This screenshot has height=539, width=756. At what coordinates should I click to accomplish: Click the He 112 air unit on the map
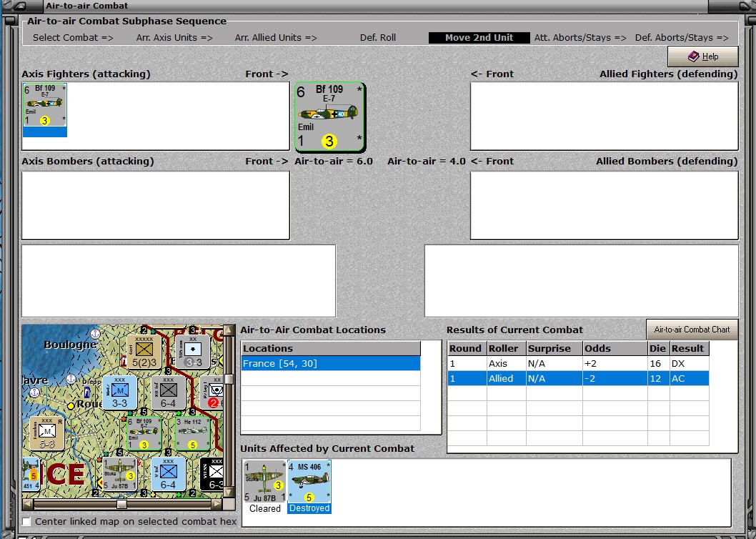192,434
